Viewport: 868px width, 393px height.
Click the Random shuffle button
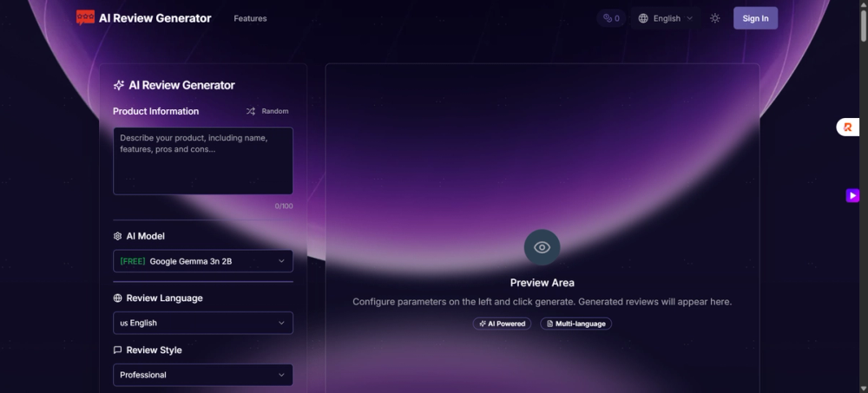click(x=267, y=111)
